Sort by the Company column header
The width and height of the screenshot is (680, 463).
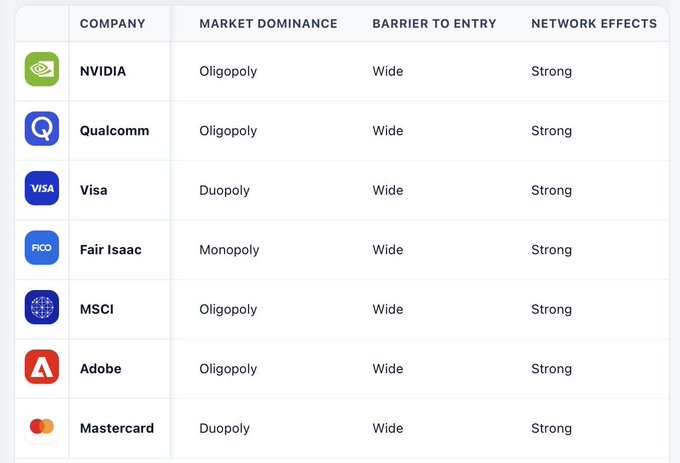click(x=112, y=23)
